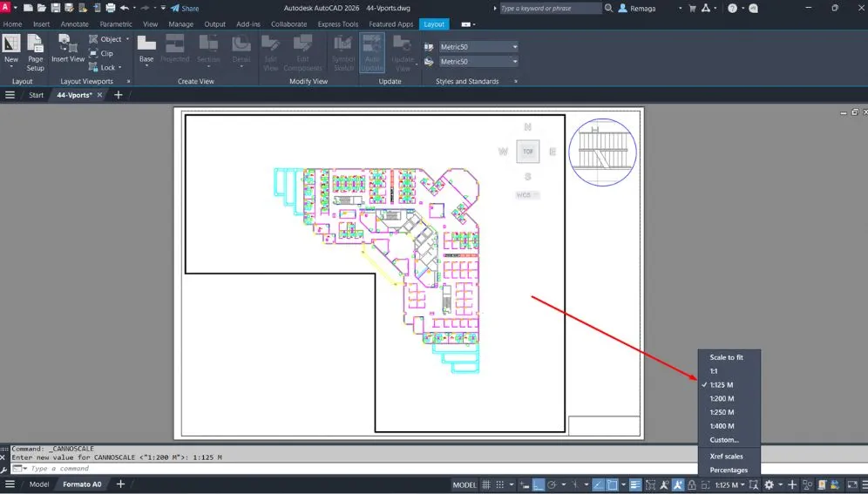Open the viewport scale 1:125 M dropdown
This screenshot has width=868, height=494.
[729, 484]
